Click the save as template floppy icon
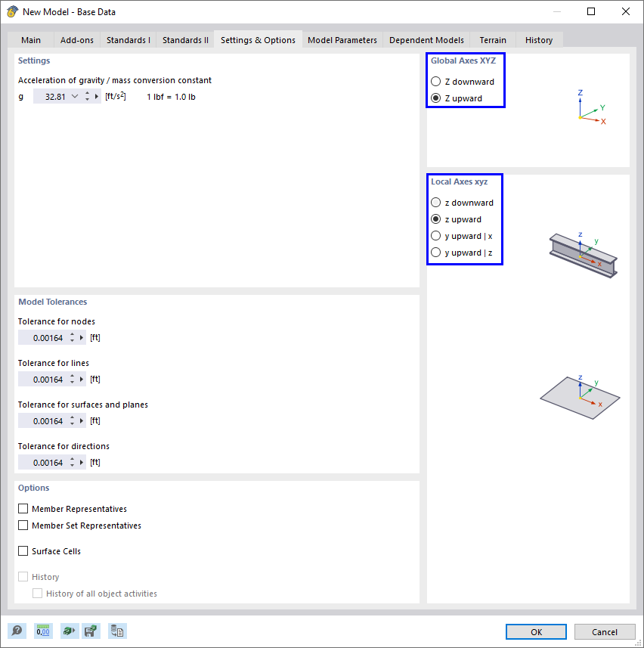The image size is (644, 648). tap(91, 631)
